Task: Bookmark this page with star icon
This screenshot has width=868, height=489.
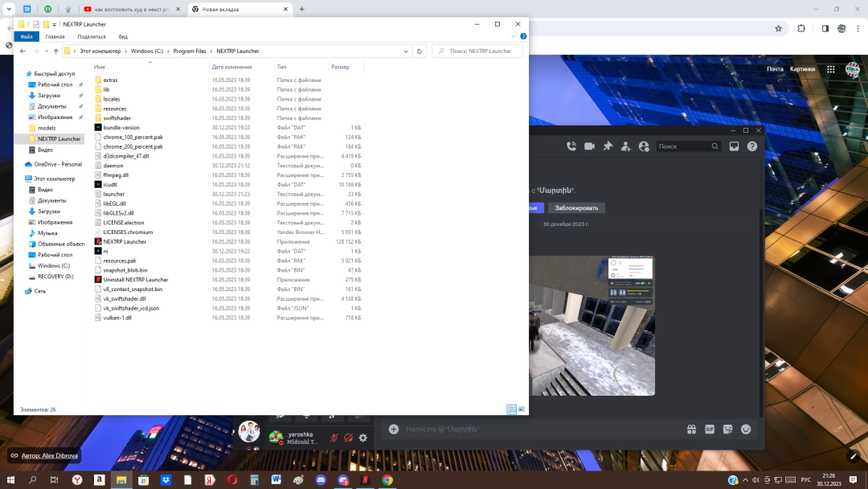Action: (x=778, y=28)
